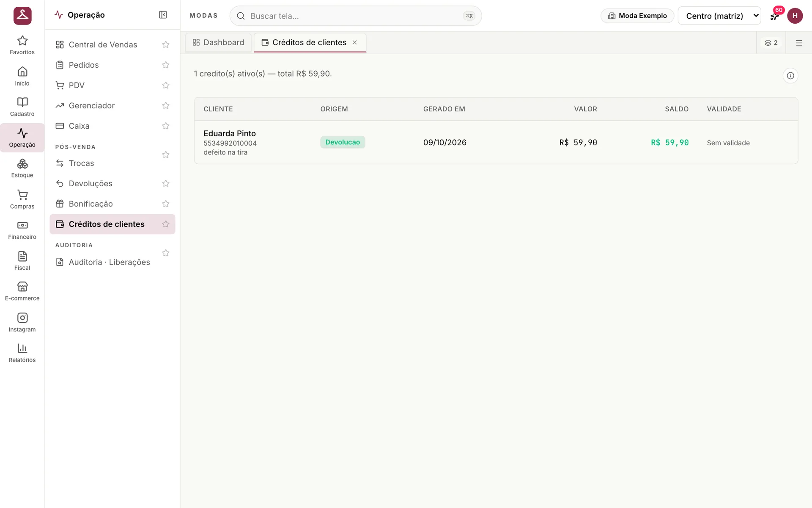Open Auditoria · Liberações
The width and height of the screenshot is (812, 508).
(x=109, y=262)
